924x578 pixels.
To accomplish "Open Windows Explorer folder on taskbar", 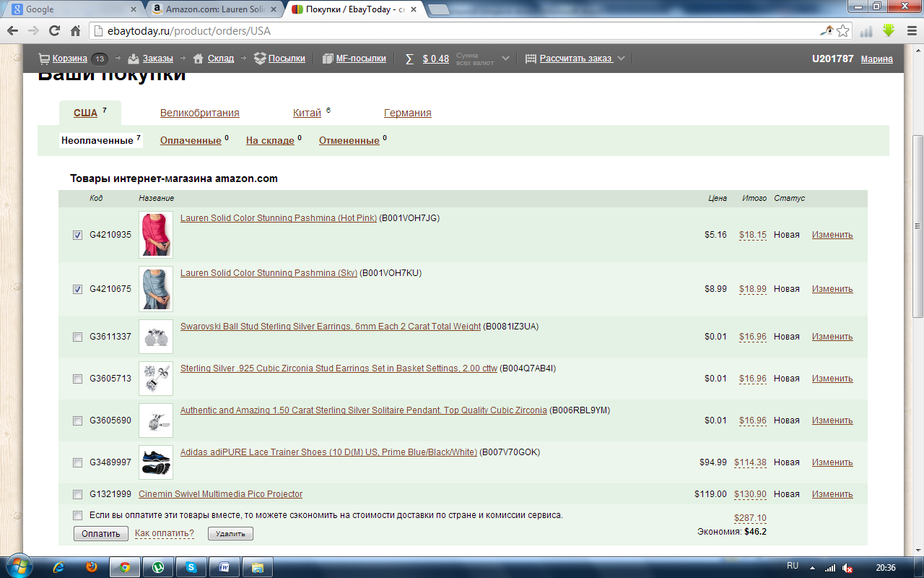I will click(257, 567).
